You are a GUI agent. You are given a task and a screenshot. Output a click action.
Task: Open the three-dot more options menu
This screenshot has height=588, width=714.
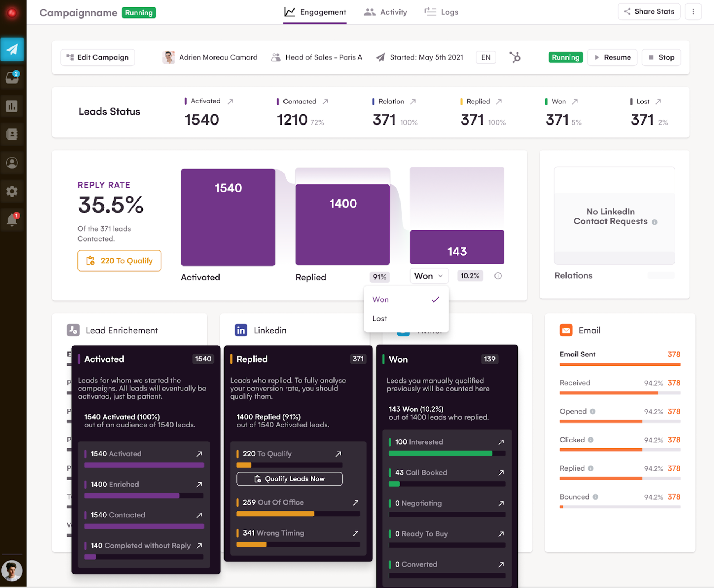click(x=693, y=11)
